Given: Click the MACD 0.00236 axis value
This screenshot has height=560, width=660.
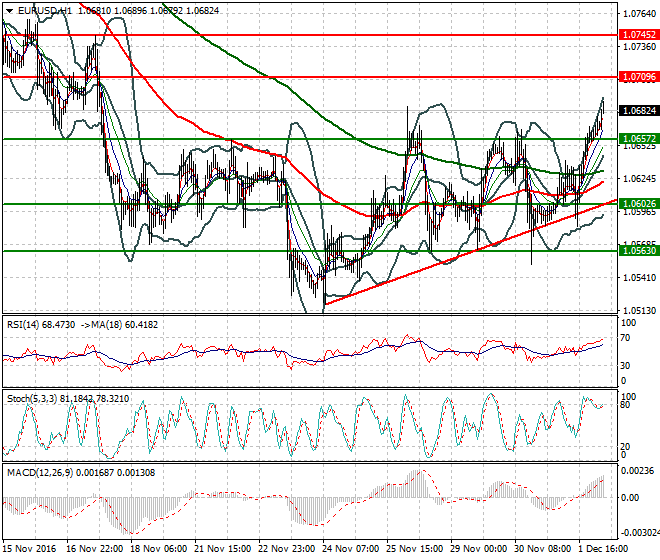Looking at the screenshot, I should (x=638, y=471).
